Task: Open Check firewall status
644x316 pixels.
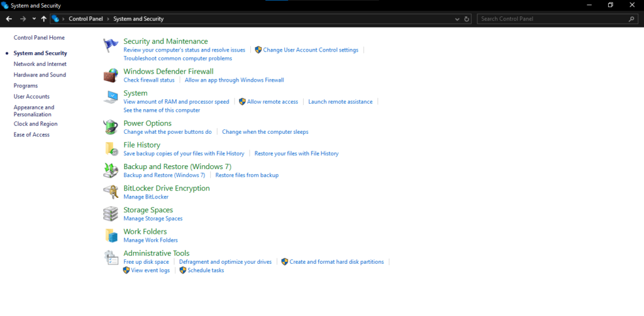Action: (x=149, y=80)
